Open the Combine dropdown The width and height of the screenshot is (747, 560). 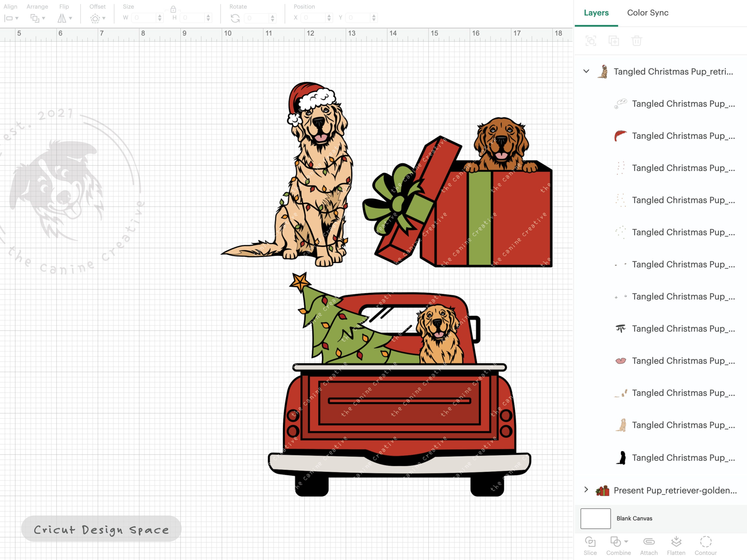(x=618, y=546)
